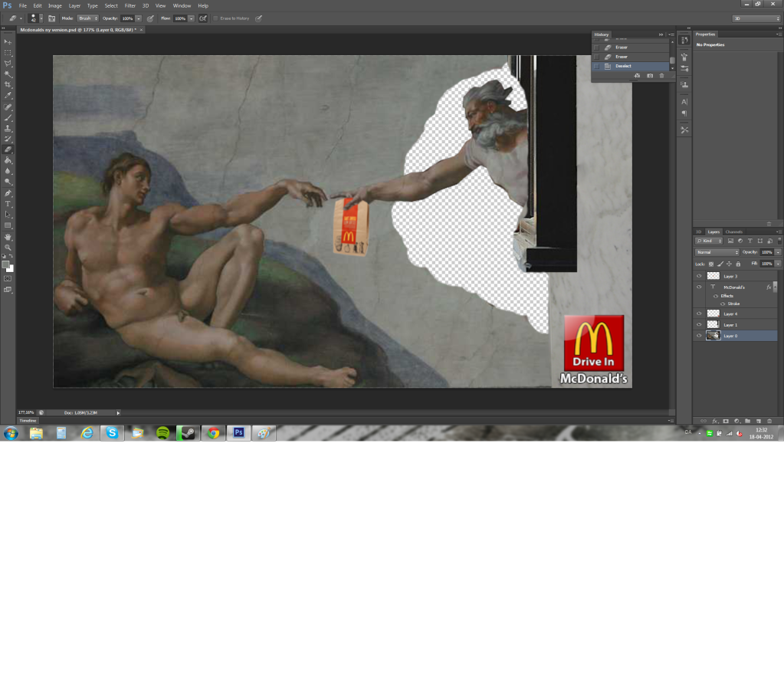784x696 pixels.
Task: Delete the selected layer
Action: [769, 421]
